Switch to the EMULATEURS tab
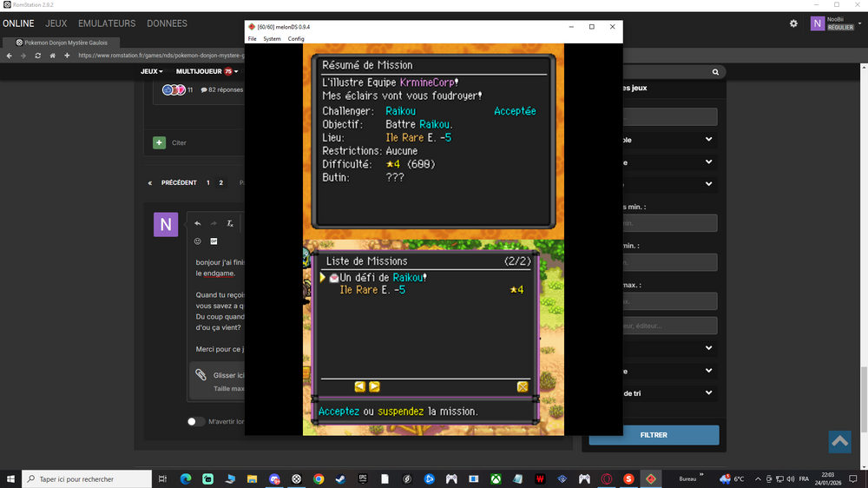The image size is (868, 488). pos(107,23)
